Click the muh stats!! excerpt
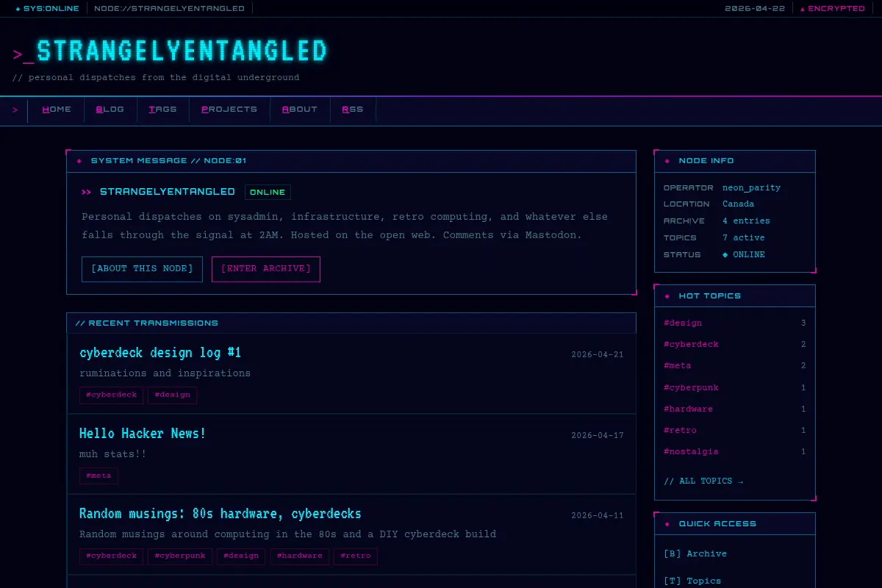Image resolution: width=882 pixels, height=588 pixels. click(112, 454)
